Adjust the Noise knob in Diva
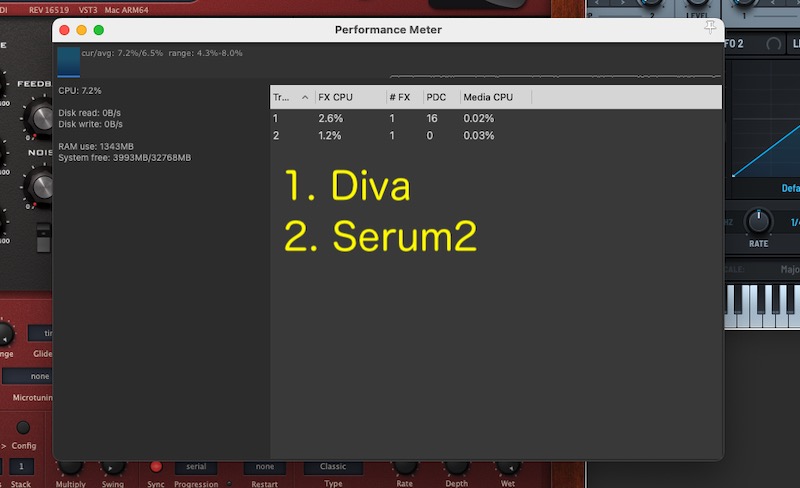Image resolution: width=800 pixels, height=488 pixels. pyautogui.click(x=40, y=187)
